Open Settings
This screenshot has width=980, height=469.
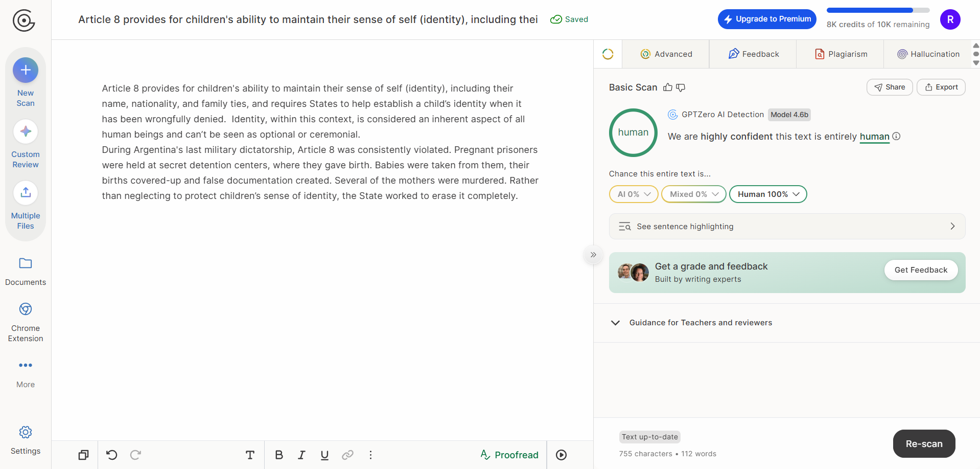click(x=26, y=440)
